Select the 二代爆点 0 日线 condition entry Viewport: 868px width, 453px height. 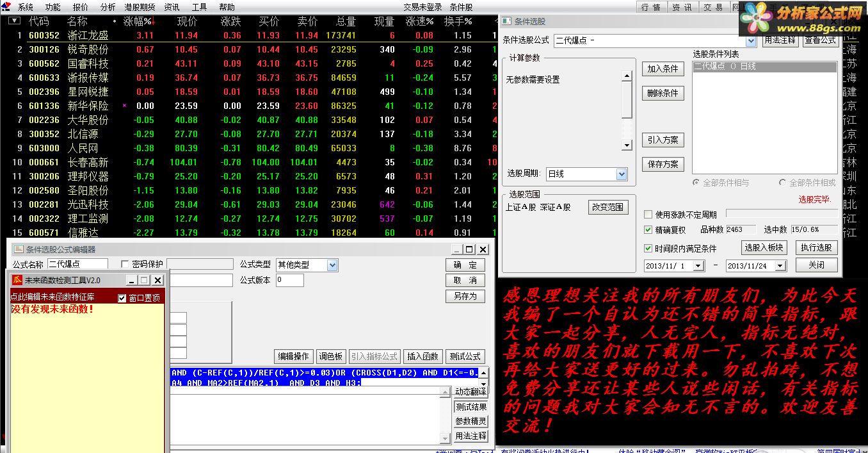tap(765, 67)
